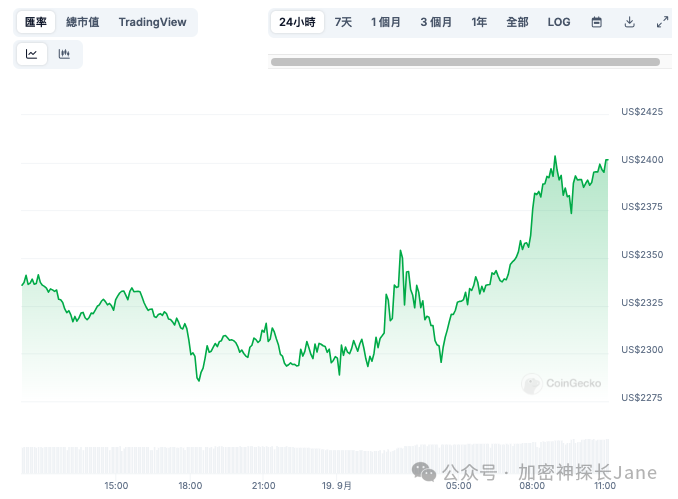678x499 pixels.
Task: Open the TradingView tab
Action: coord(153,22)
